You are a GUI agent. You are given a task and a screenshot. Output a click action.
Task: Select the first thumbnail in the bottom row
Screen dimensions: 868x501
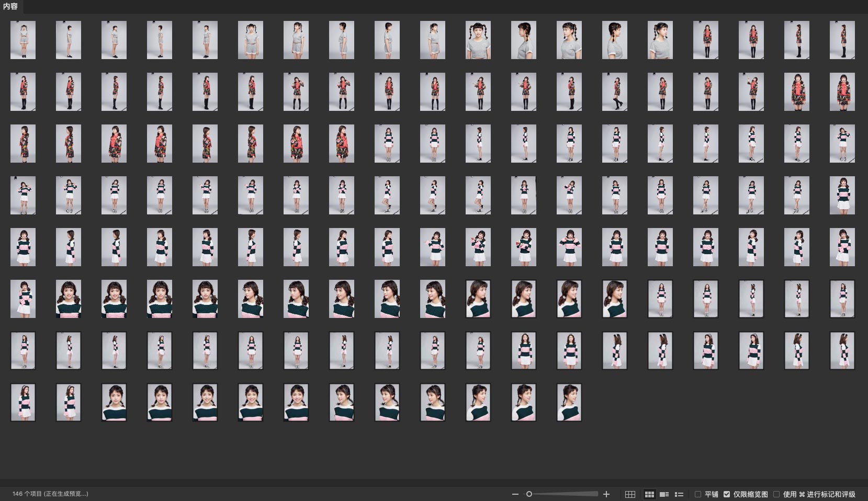click(x=23, y=402)
